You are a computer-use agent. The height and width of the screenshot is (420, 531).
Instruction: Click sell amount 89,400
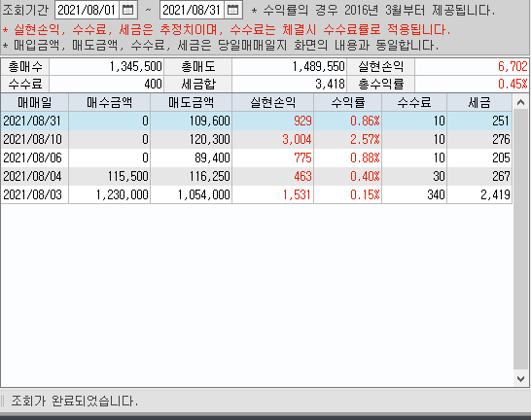click(212, 157)
